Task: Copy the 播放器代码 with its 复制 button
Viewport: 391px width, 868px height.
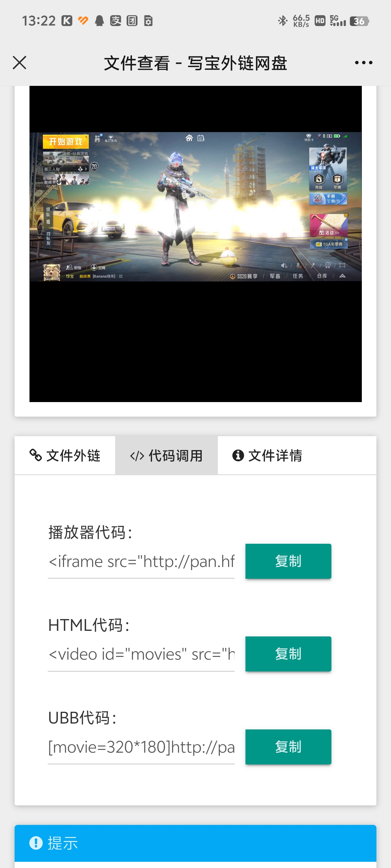Action: [288, 561]
